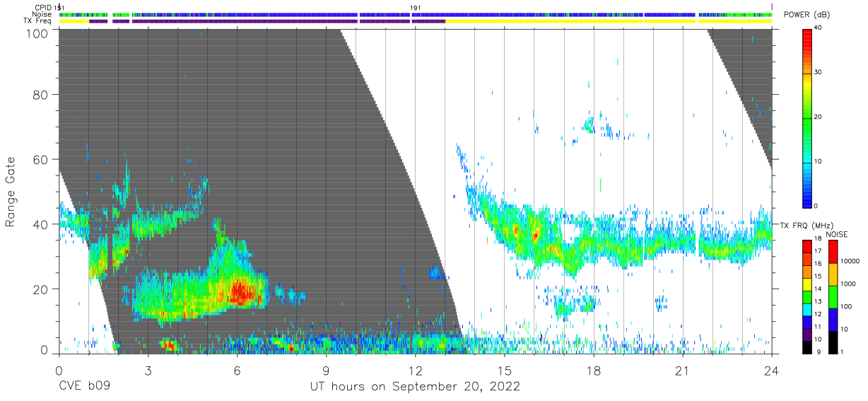The width and height of the screenshot is (868, 401).
Task: Click the purple segment of TX FRQ bar
Action: click(808, 335)
